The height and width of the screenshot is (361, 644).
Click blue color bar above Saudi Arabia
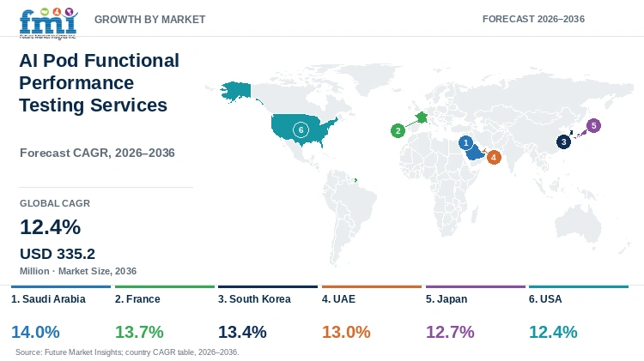61,286
